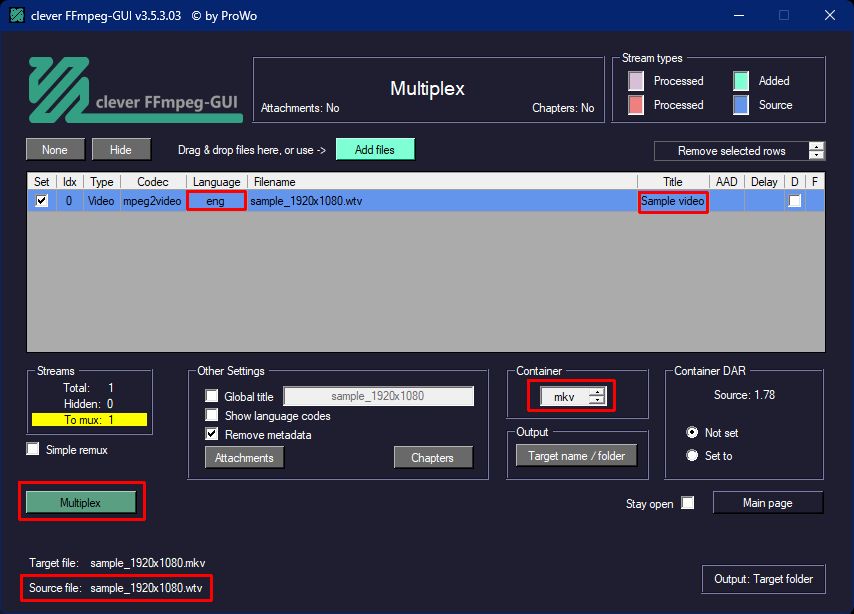Click the salmon Processed color swatch

click(x=636, y=105)
